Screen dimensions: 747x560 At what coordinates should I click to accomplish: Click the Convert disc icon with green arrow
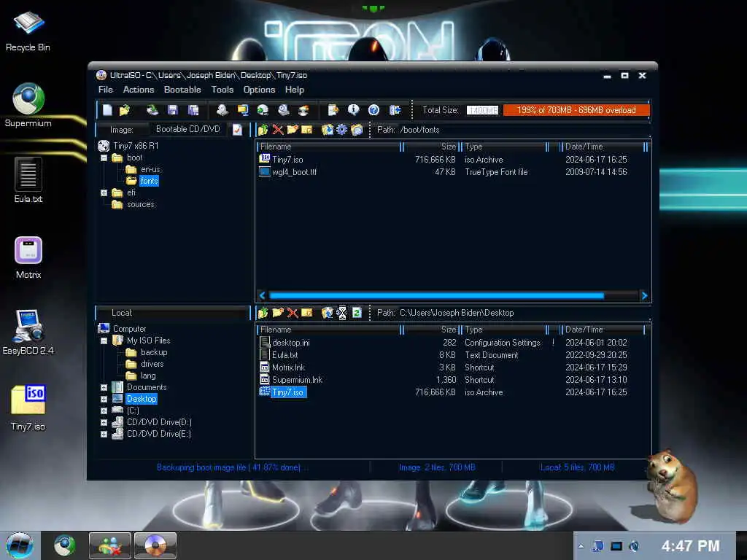pyautogui.click(x=263, y=110)
